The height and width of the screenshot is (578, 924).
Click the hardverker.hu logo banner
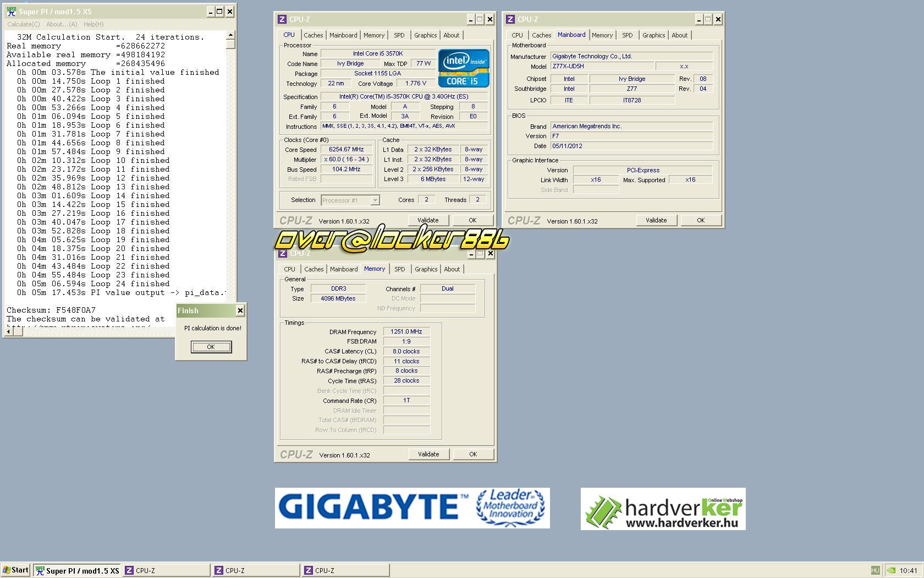tap(663, 509)
